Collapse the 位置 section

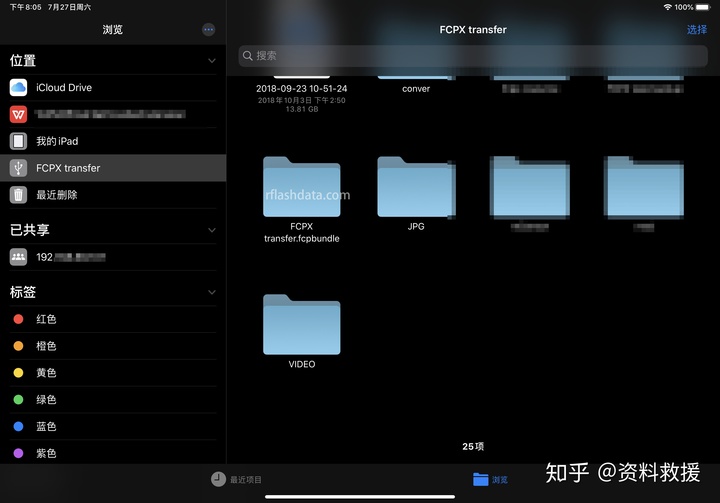point(212,61)
